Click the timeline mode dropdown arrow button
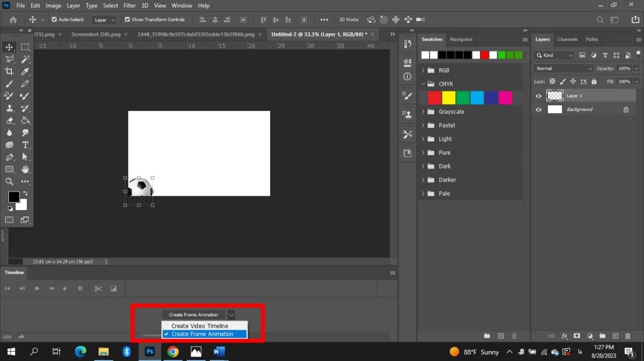This screenshot has height=361, width=644. 232,315
